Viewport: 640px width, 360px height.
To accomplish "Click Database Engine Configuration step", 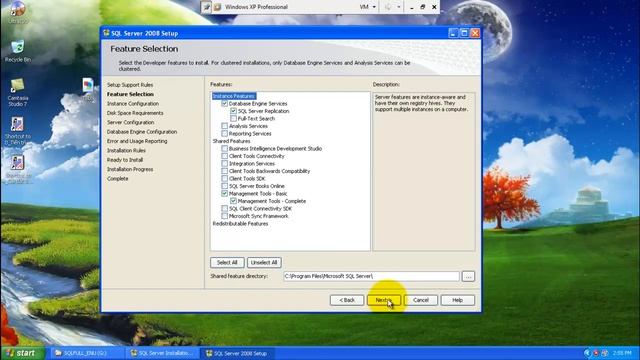I will tap(142, 132).
